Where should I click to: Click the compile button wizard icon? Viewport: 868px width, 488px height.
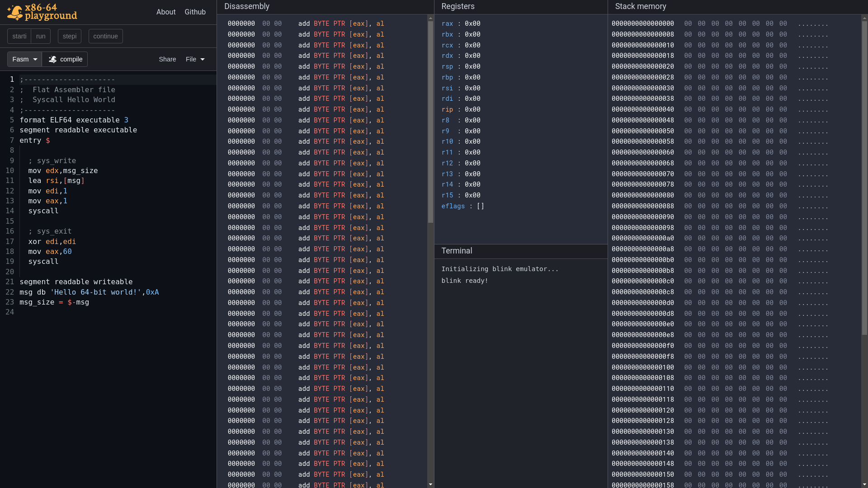53,59
